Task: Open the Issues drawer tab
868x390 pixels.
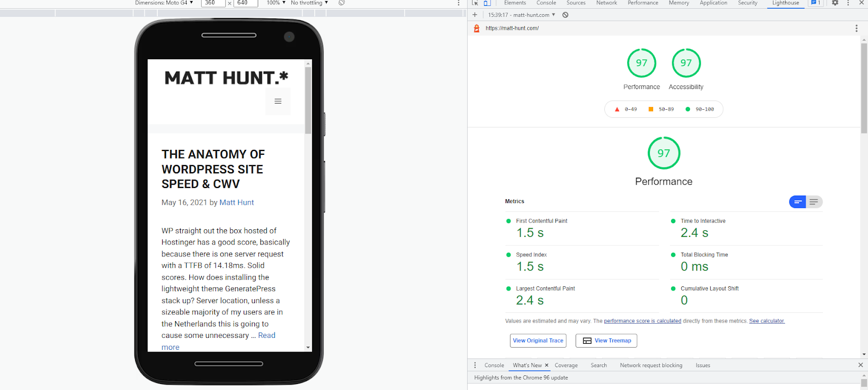Action: click(x=703, y=365)
